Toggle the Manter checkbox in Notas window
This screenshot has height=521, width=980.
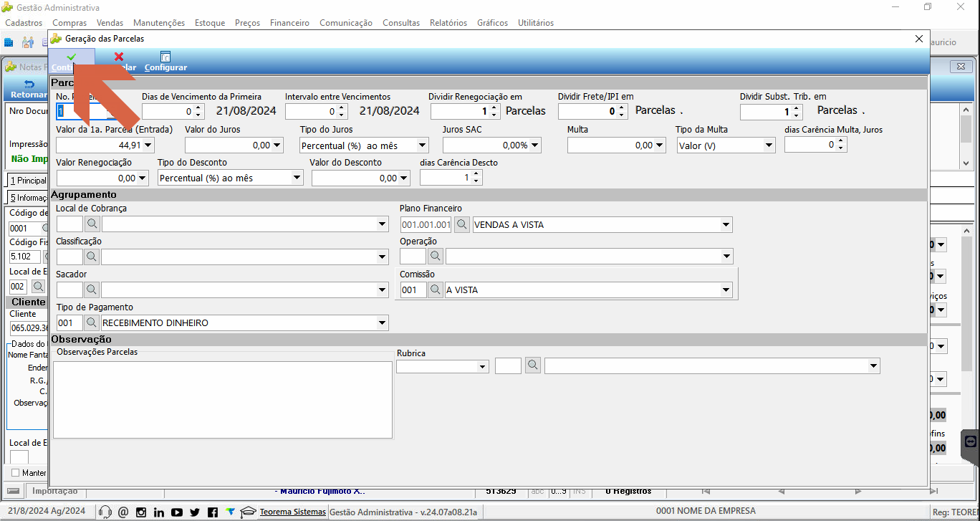pos(16,473)
